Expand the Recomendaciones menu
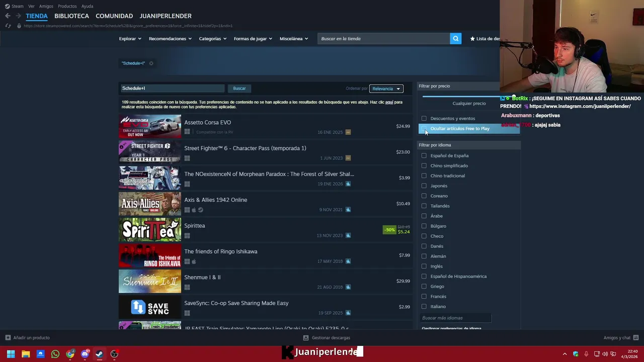Screen dimensions: 644x362 coord(170,39)
